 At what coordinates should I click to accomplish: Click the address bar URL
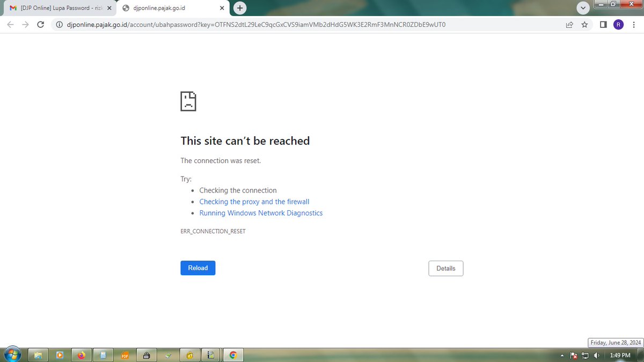pos(257,25)
